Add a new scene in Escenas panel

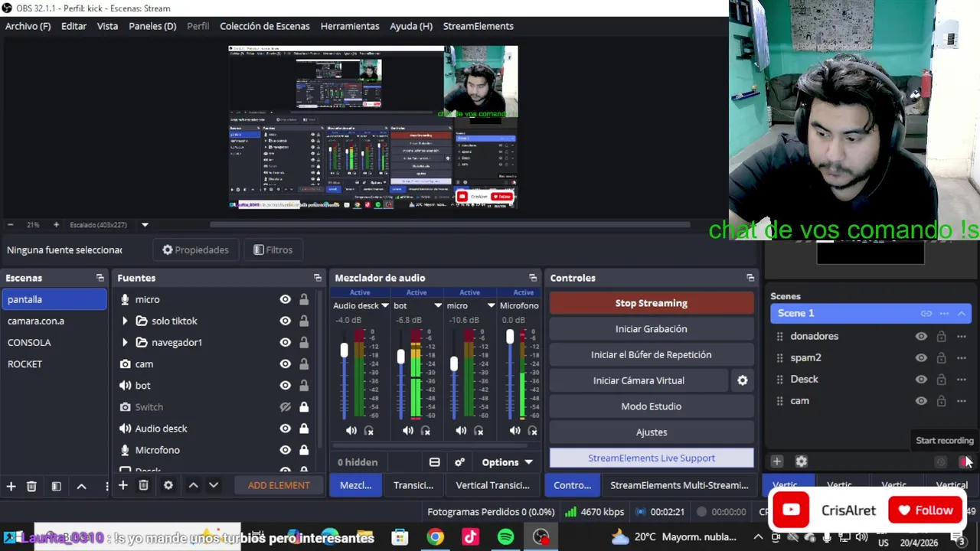click(11, 486)
